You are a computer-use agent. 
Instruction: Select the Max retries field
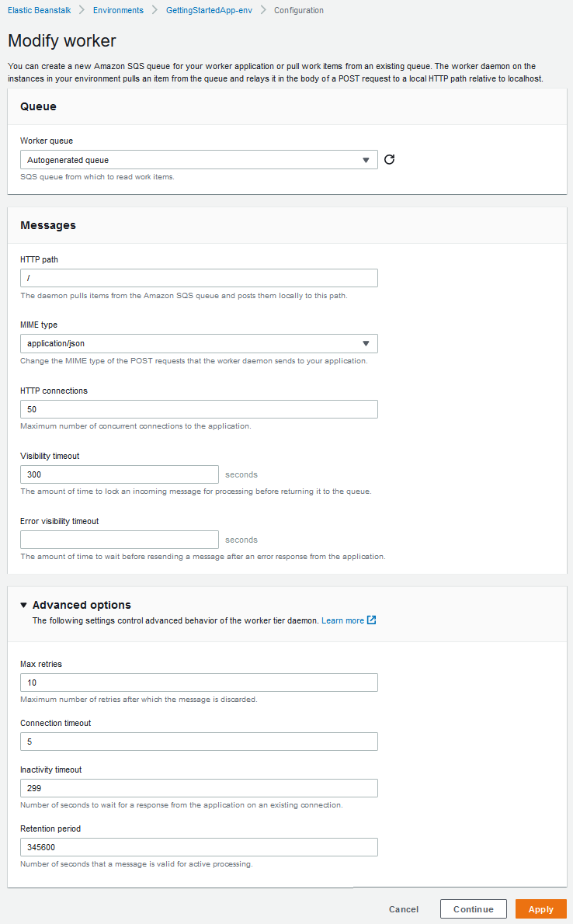coord(199,682)
